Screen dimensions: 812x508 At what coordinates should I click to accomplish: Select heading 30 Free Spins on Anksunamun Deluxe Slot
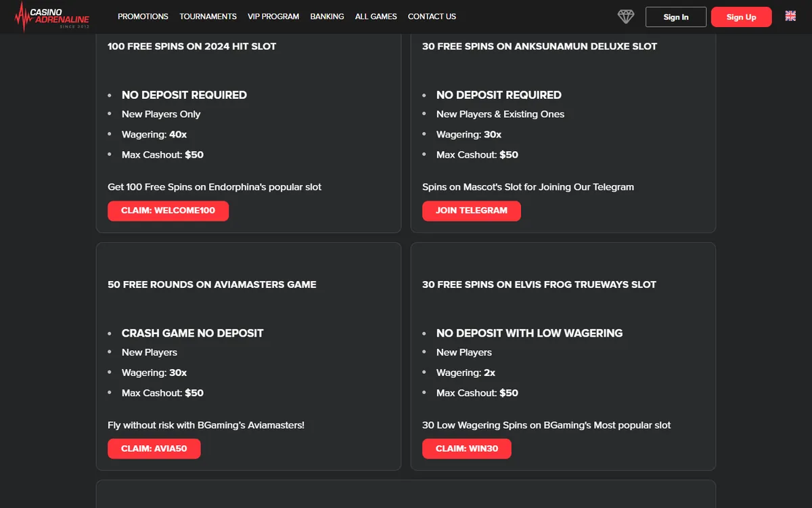point(540,46)
